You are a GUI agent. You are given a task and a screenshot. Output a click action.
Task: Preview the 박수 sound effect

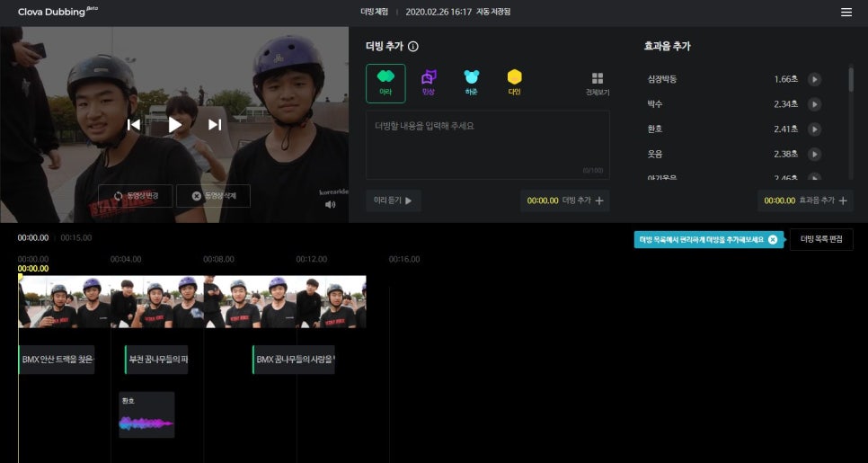814,104
